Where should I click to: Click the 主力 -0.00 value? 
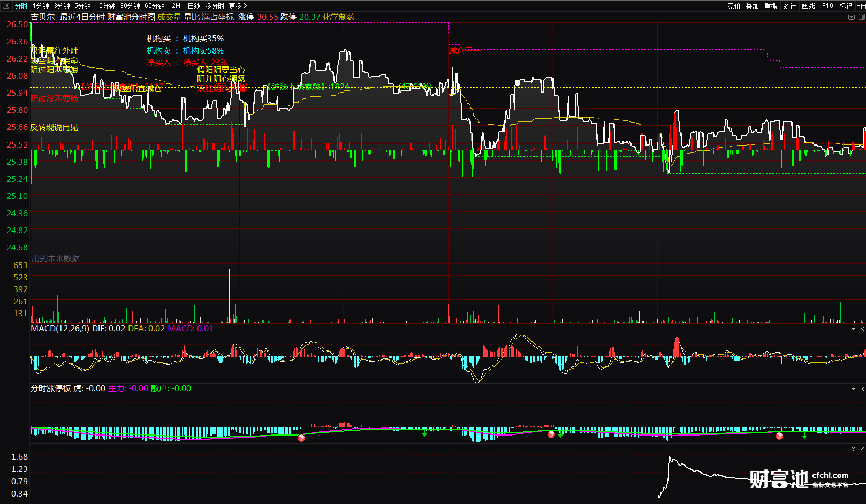(x=128, y=388)
